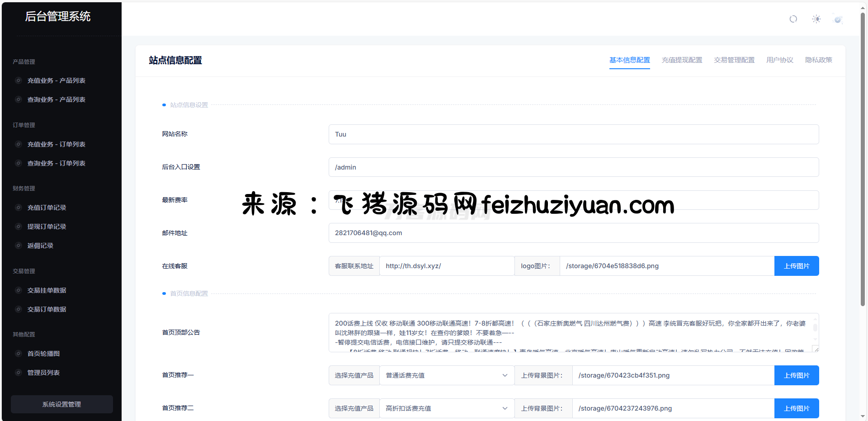Image resolution: width=868 pixels, height=421 pixels.
Task: Click the page vertical scrollbar thumb
Action: (863, 158)
